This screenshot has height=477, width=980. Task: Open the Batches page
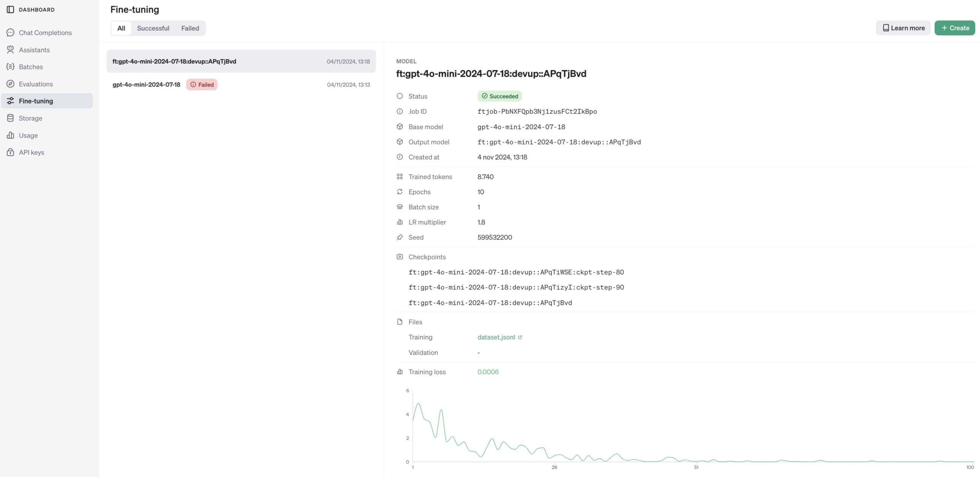[31, 67]
